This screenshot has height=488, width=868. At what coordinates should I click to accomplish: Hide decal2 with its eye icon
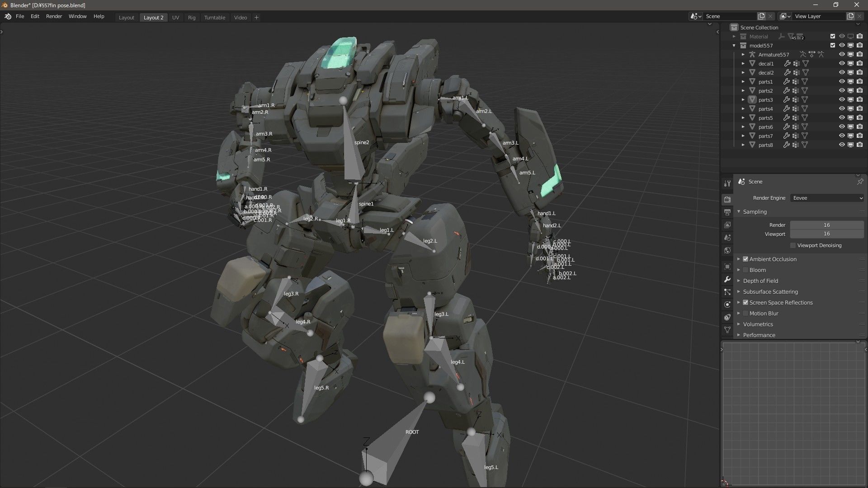coord(842,73)
